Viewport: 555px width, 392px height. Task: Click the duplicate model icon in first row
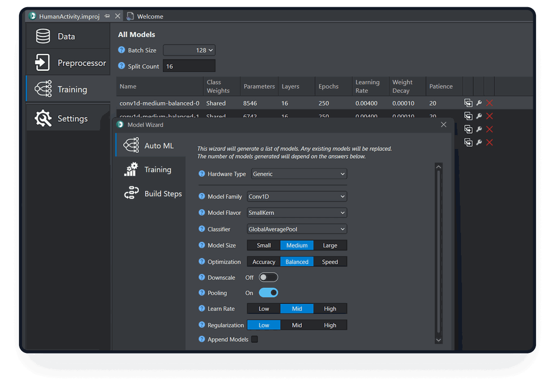click(x=468, y=103)
